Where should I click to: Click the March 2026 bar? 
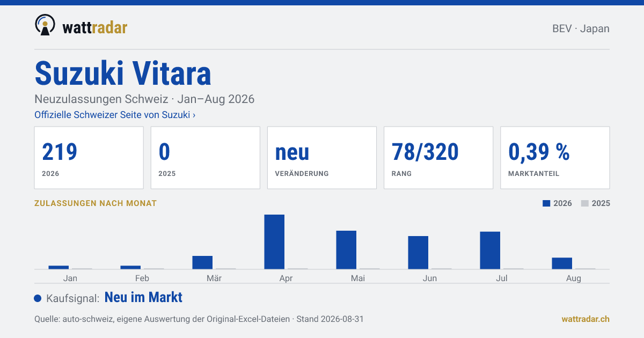(x=202, y=262)
